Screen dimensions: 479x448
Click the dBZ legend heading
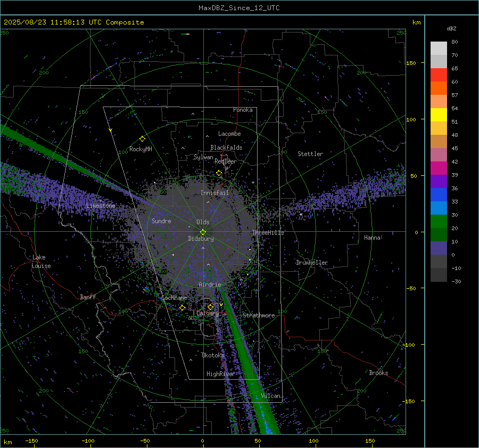[x=451, y=29]
